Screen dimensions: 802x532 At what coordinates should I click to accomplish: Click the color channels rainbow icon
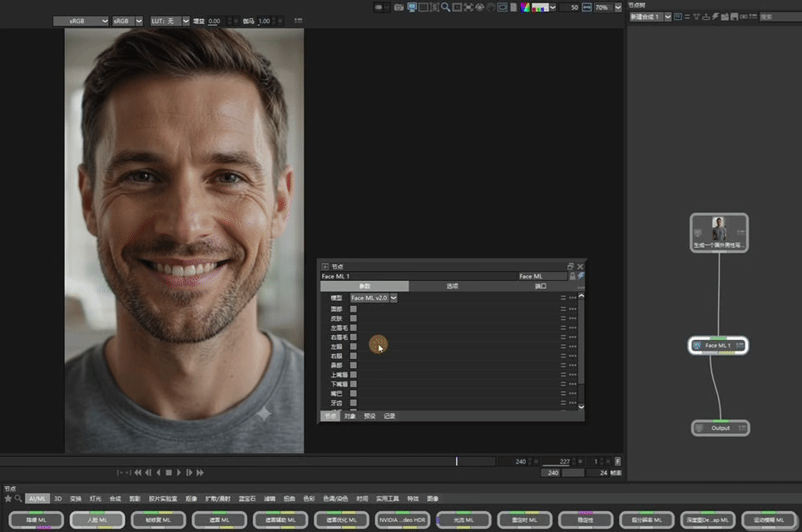click(x=525, y=7)
